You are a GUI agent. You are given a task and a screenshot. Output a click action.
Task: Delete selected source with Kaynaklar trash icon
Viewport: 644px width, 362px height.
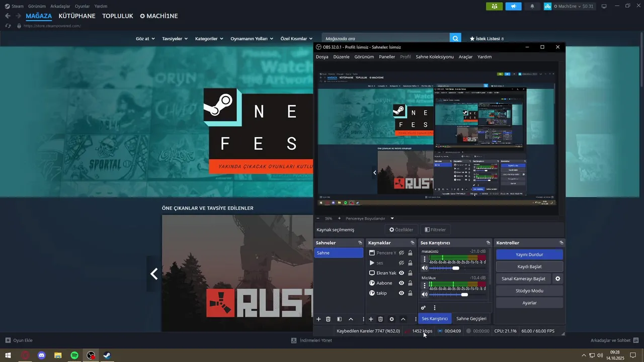(380, 319)
